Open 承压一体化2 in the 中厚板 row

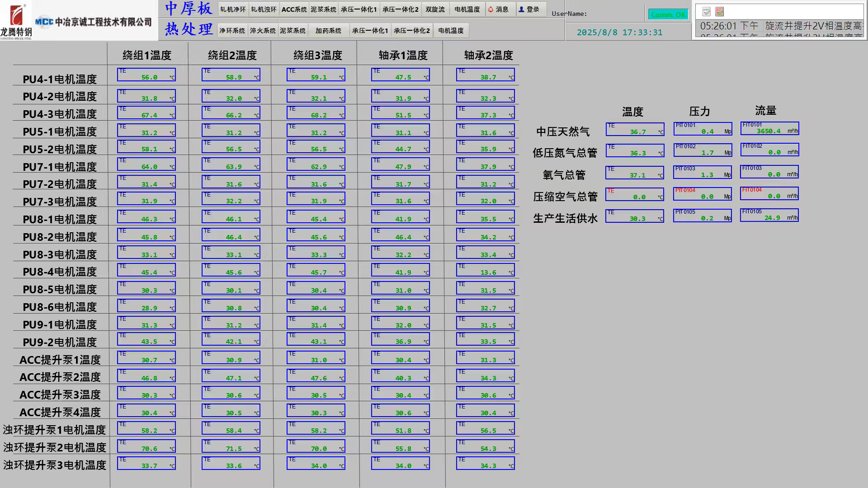click(x=400, y=9)
